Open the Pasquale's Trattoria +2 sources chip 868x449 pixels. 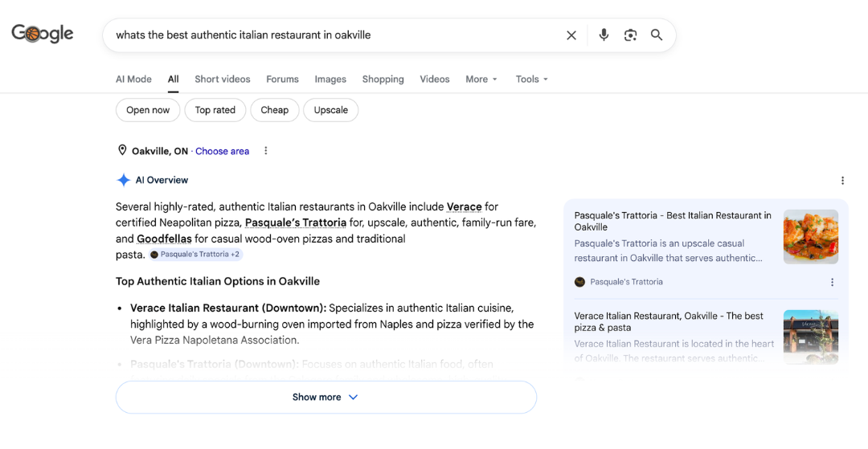click(x=195, y=255)
